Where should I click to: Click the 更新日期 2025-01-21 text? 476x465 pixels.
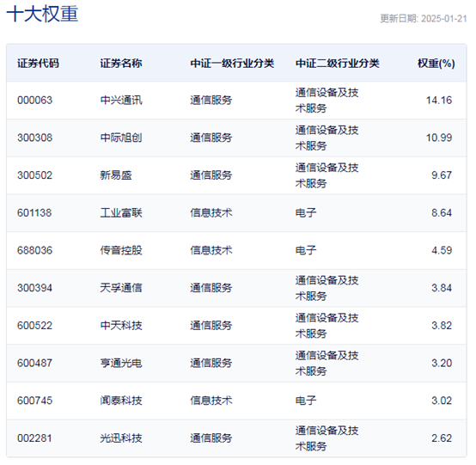[424, 19]
